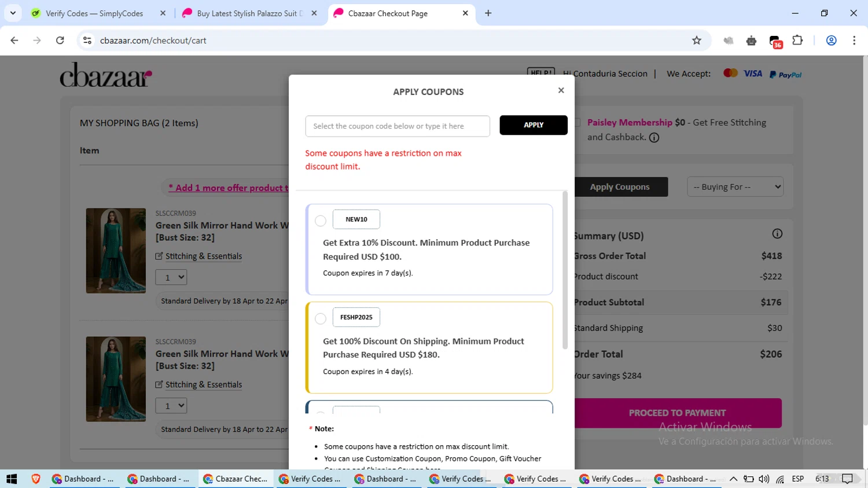Switch to Buy Latest Stylish Palazzo Suit tab
This screenshot has height=488, width=868.
click(249, 13)
